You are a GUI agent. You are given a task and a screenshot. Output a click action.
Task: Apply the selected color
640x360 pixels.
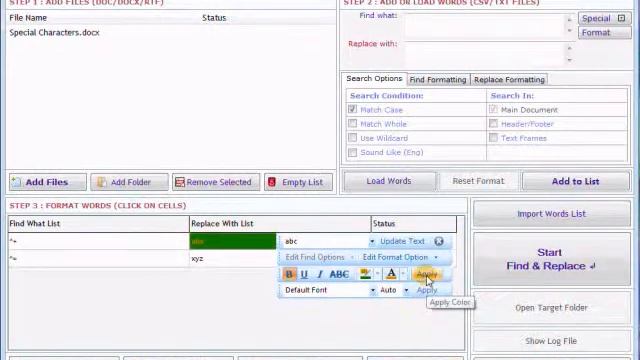click(427, 274)
